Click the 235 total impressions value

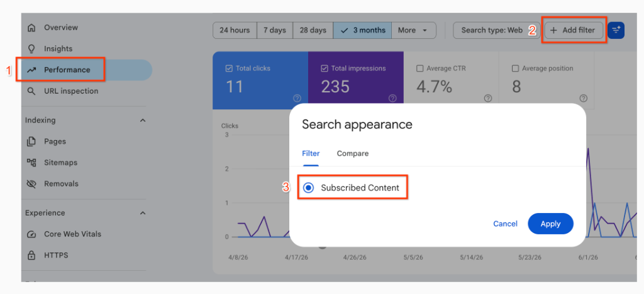(x=336, y=87)
